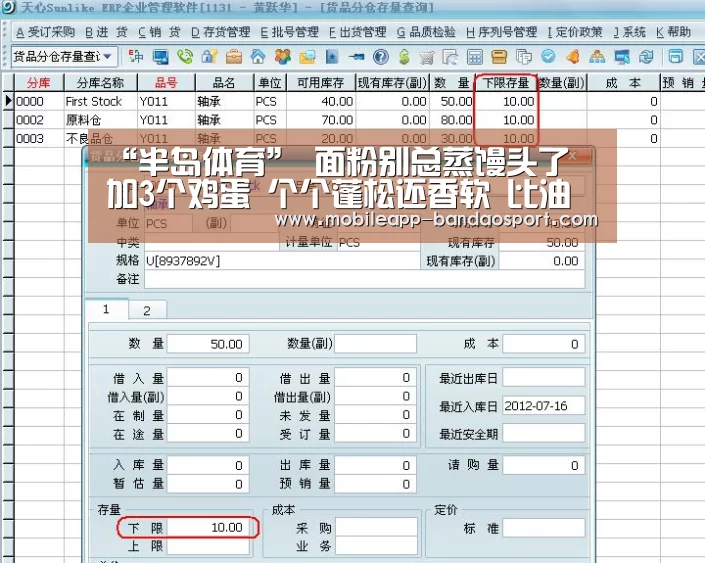Click the 标准 pricing input field
This screenshot has height=563, width=705.
tap(544, 528)
